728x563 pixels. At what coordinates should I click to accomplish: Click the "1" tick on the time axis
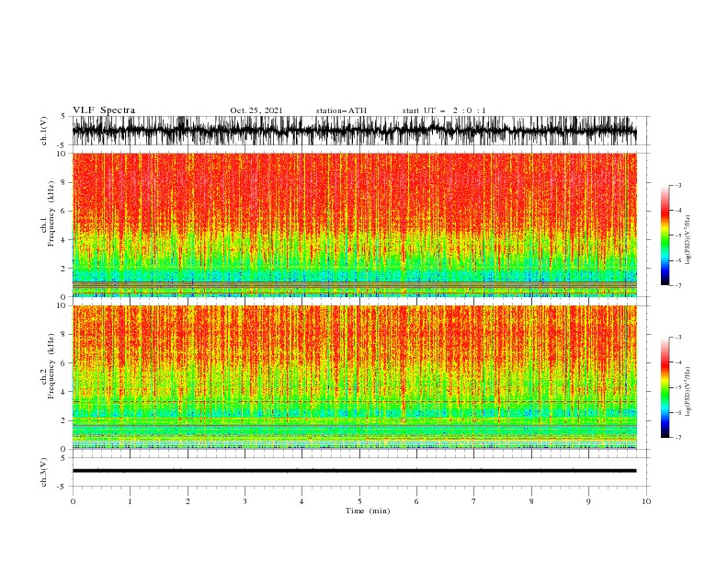click(x=130, y=501)
